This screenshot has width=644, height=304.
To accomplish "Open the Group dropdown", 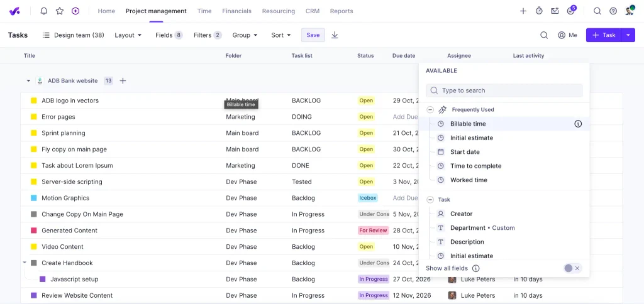I will [x=245, y=35].
